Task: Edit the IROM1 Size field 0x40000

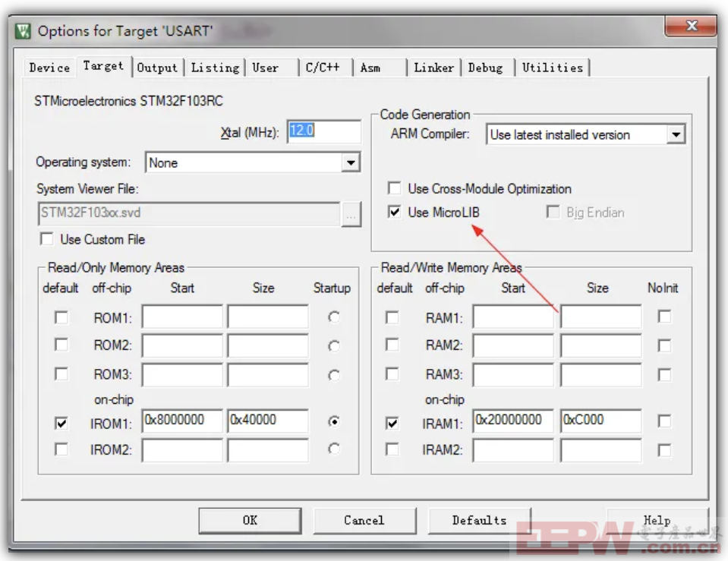Action: pyautogui.click(x=268, y=421)
